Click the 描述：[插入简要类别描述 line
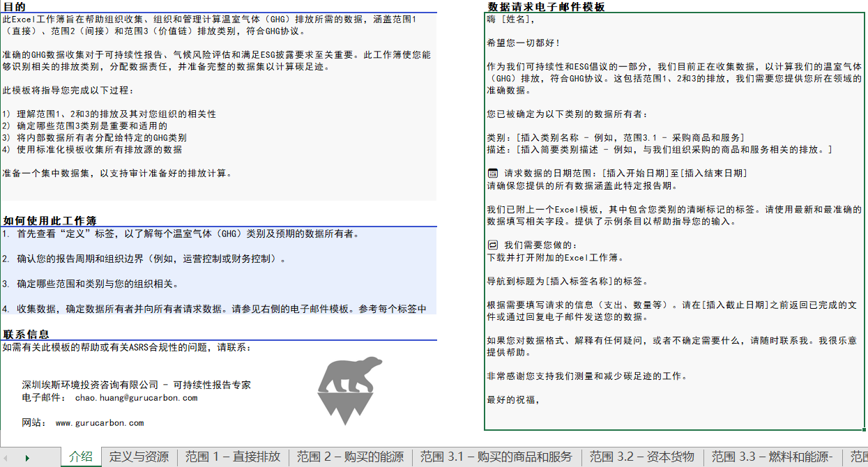The image size is (868, 467). coord(660,150)
